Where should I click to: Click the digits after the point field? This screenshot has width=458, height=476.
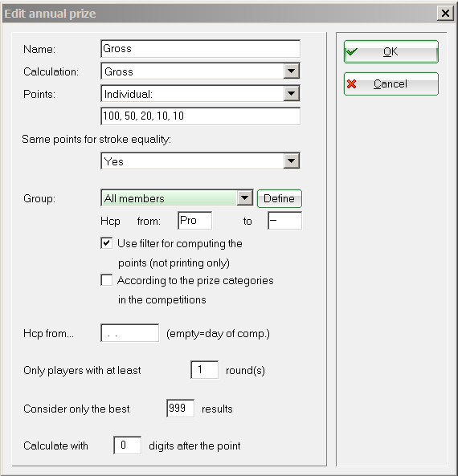pyautogui.click(x=127, y=445)
